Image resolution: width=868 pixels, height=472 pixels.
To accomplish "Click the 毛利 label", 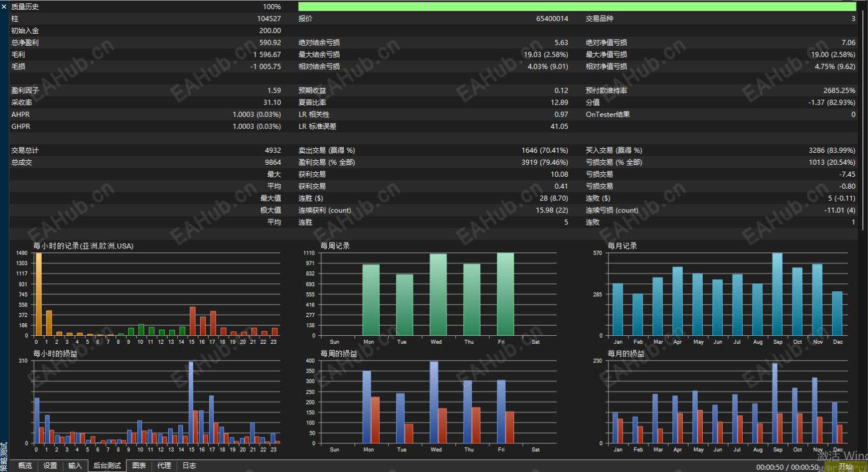I will point(18,55).
